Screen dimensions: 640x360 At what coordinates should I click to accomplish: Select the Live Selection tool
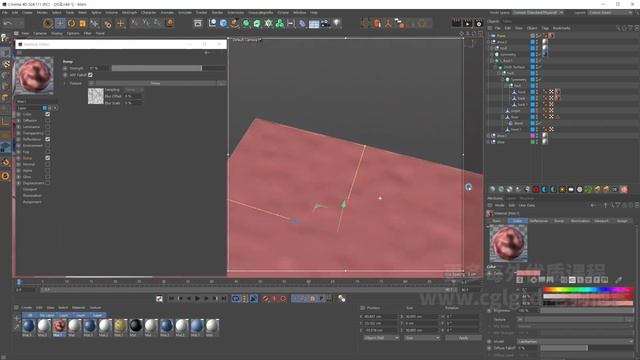[x=48, y=23]
